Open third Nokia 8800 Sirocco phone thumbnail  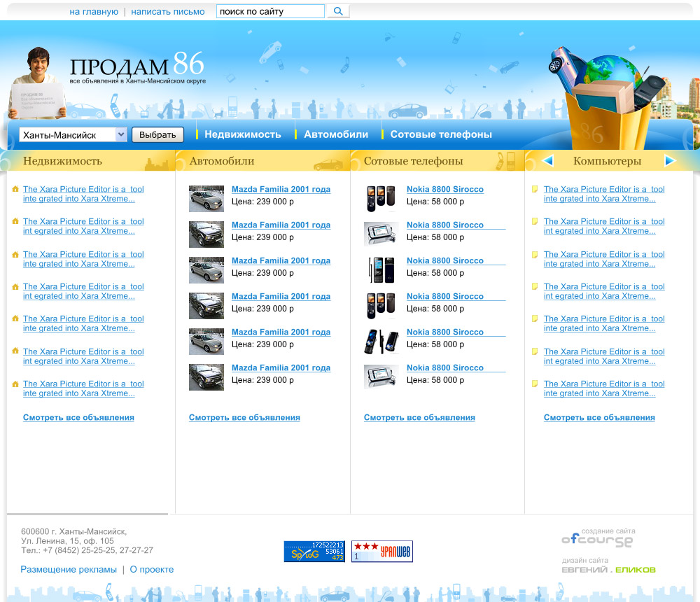click(381, 270)
